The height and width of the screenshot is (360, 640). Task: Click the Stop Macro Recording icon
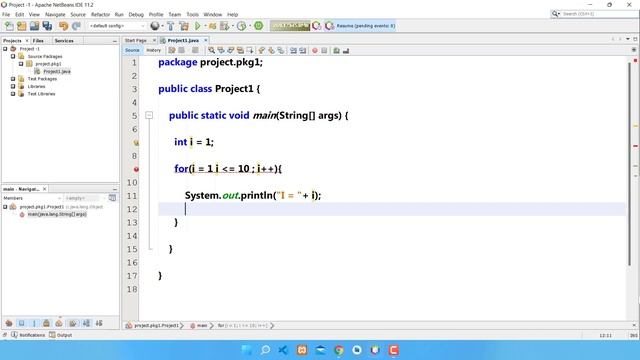pos(324,51)
